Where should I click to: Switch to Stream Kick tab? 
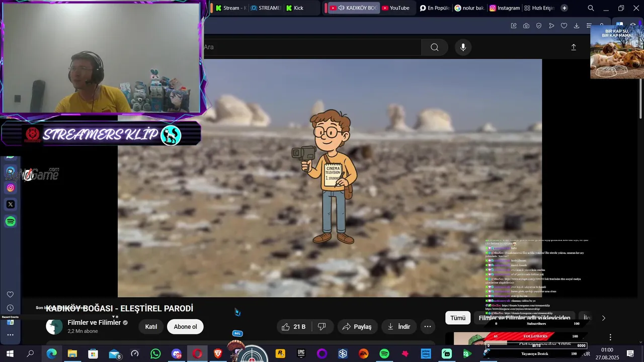[231, 8]
